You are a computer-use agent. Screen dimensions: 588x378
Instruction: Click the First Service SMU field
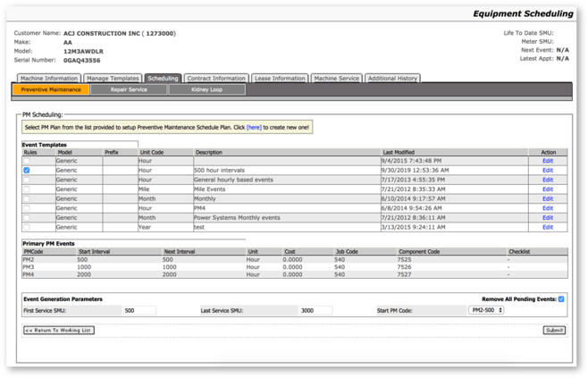click(x=139, y=311)
